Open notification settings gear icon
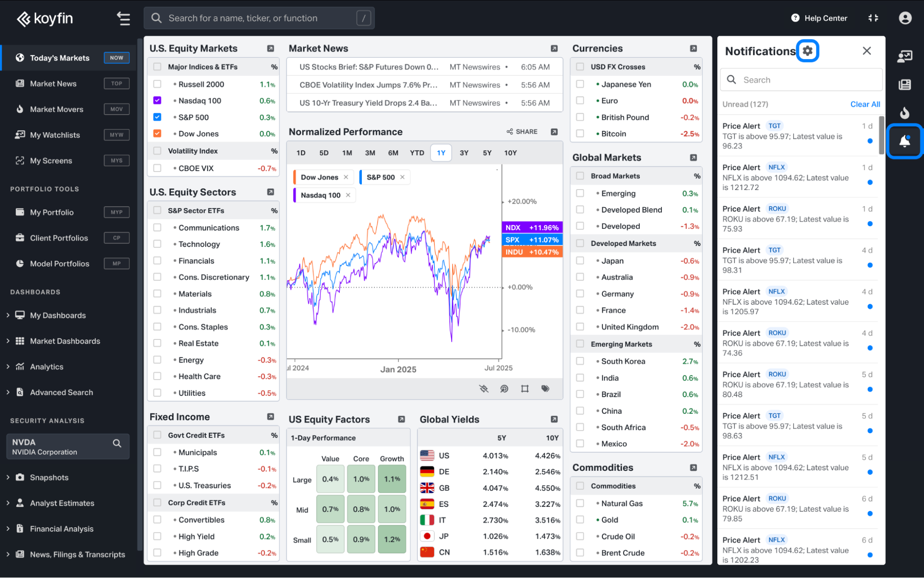 point(808,51)
